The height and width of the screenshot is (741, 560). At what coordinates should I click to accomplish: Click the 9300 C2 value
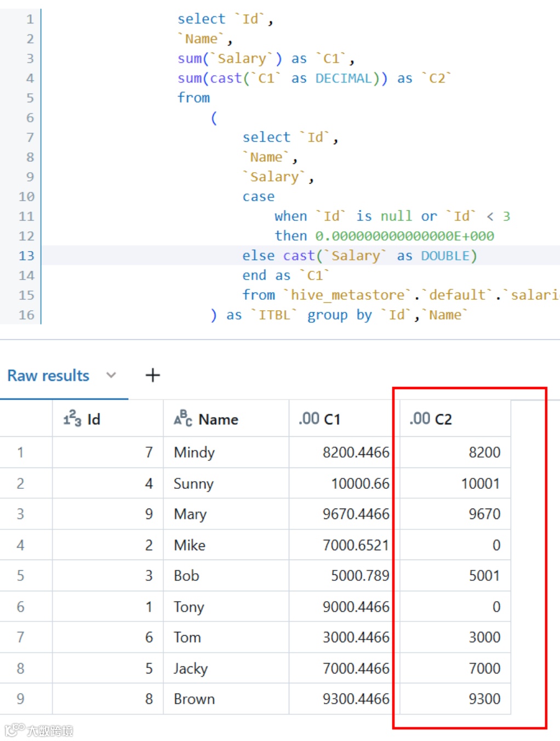coord(484,699)
